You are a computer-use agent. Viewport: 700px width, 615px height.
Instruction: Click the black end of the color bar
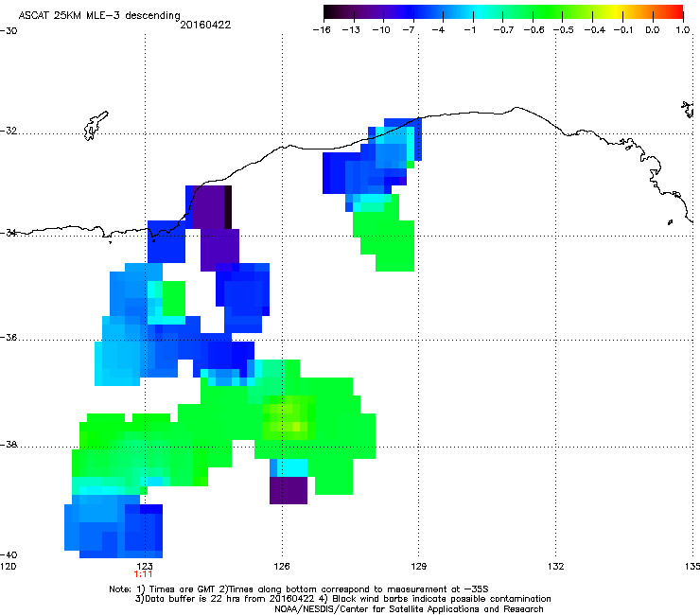click(329, 12)
